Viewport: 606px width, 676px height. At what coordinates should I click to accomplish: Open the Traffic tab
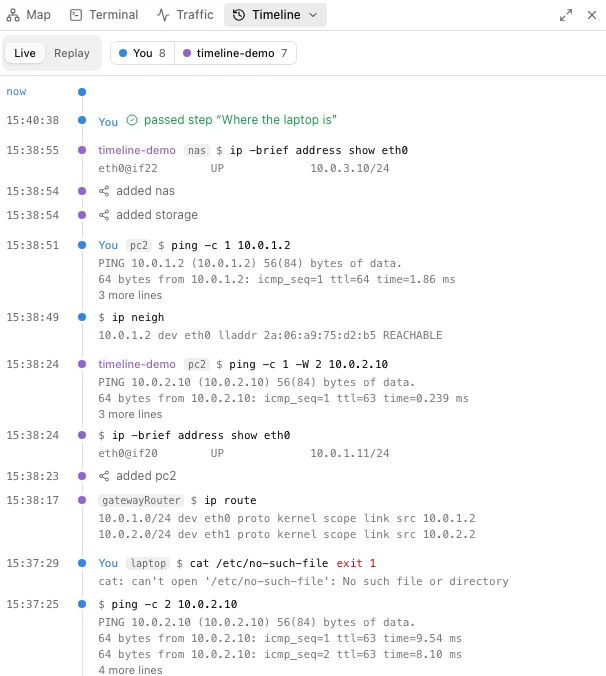pos(185,15)
